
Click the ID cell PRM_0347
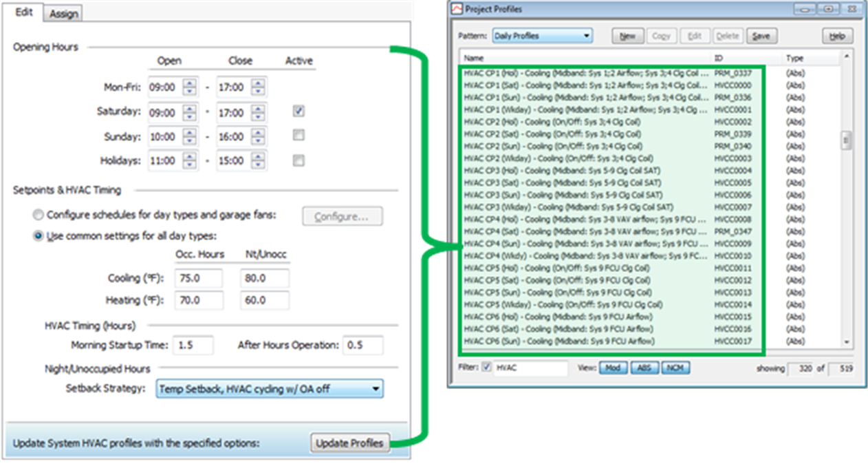tap(733, 231)
